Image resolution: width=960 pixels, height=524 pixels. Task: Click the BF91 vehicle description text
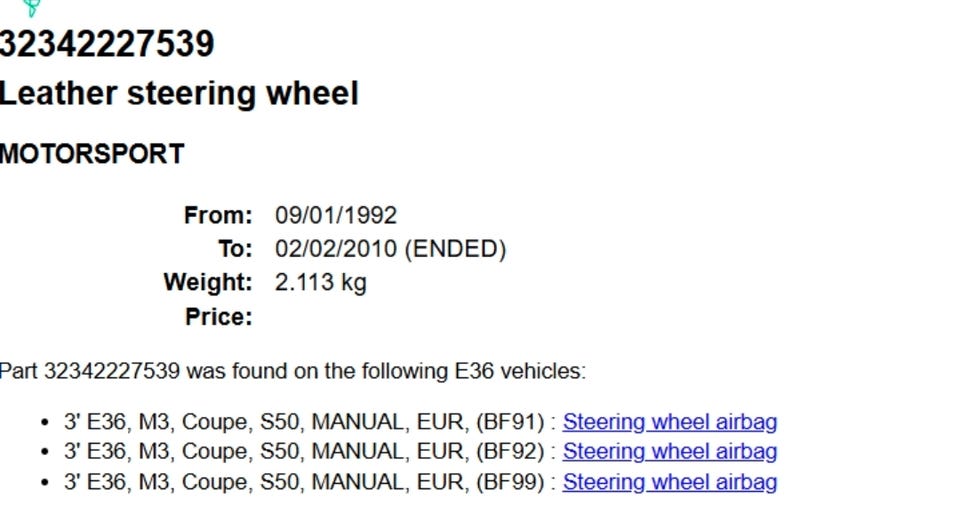(304, 422)
